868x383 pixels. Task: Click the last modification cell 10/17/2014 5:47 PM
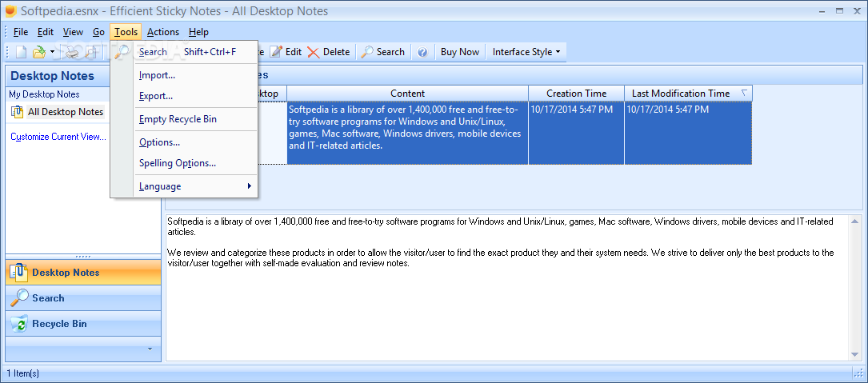[688, 133]
